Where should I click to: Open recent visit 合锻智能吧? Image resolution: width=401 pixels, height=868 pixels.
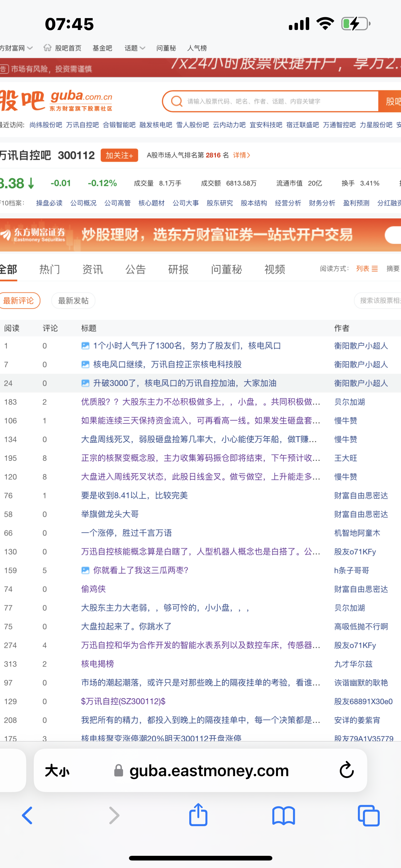[119, 125]
